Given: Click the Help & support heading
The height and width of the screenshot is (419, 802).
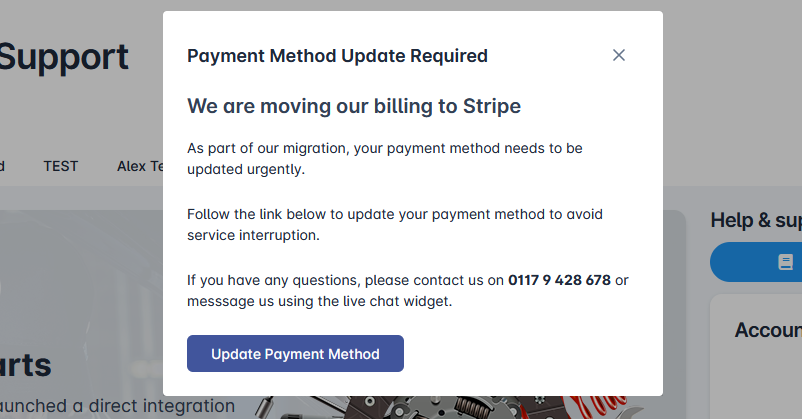Looking at the screenshot, I should point(756,220).
